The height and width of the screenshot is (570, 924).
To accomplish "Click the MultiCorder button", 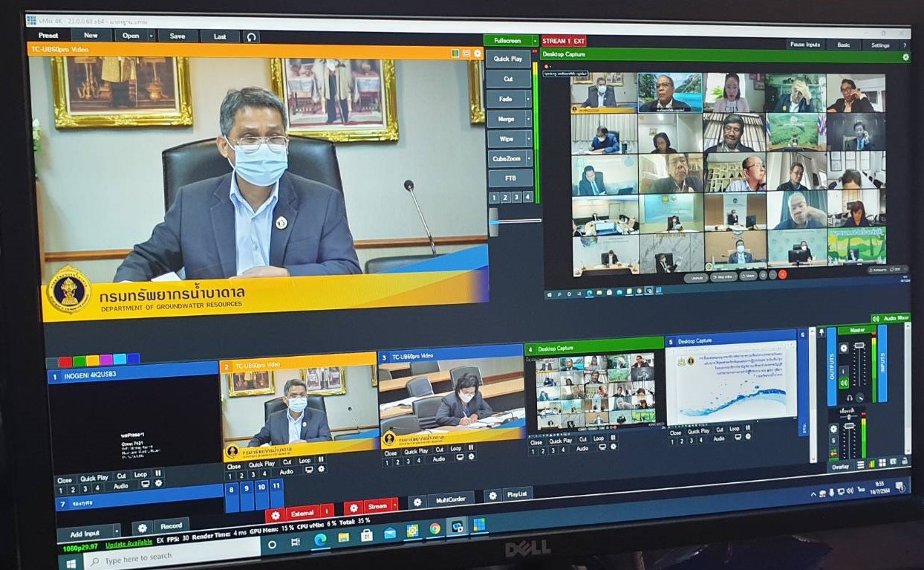I will pos(450,499).
